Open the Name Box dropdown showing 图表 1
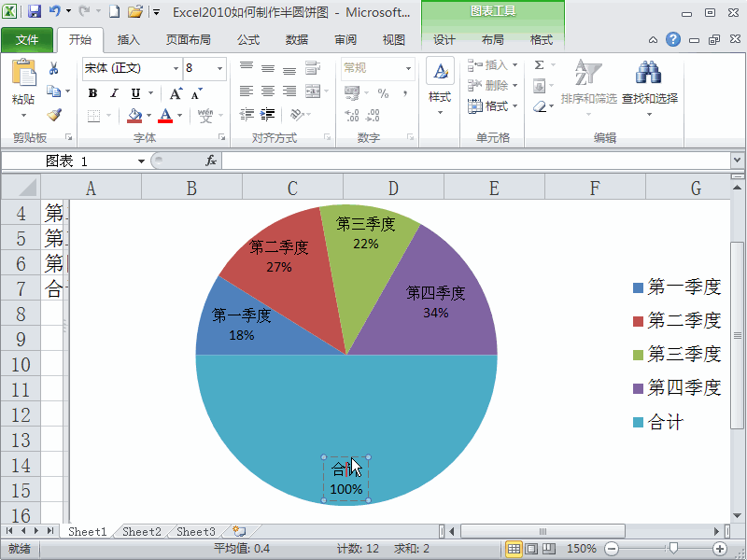This screenshot has width=747, height=560. [x=140, y=160]
